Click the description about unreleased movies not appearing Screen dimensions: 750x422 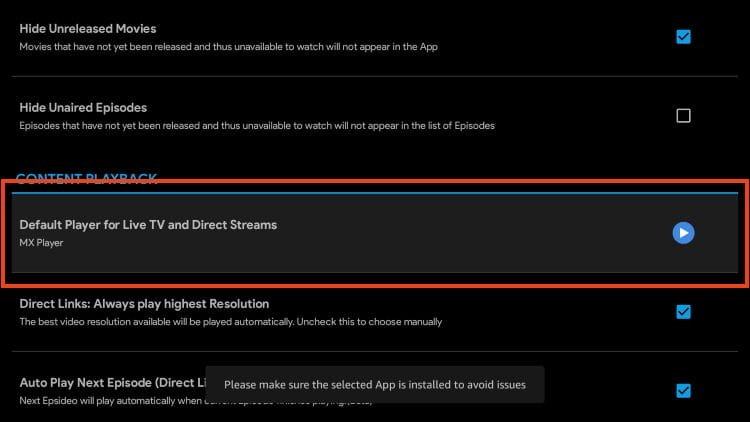[x=228, y=47]
